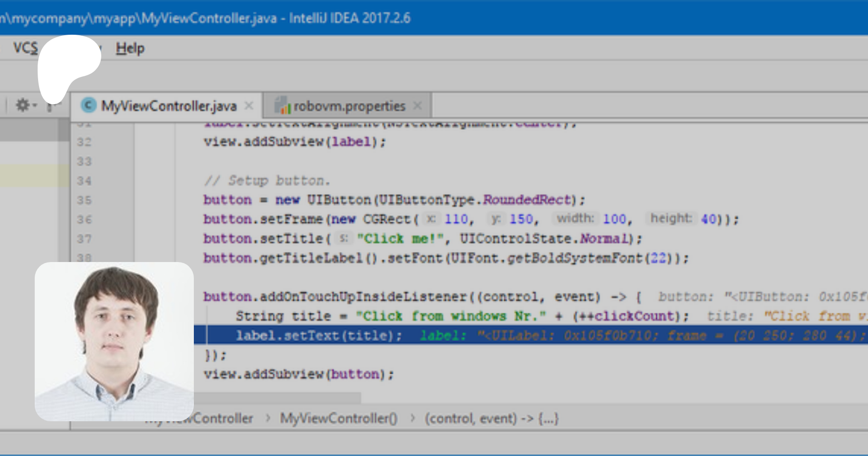Click the RoundedRect constant in the code
Viewport: 868px width, 456px height.
[x=527, y=200]
